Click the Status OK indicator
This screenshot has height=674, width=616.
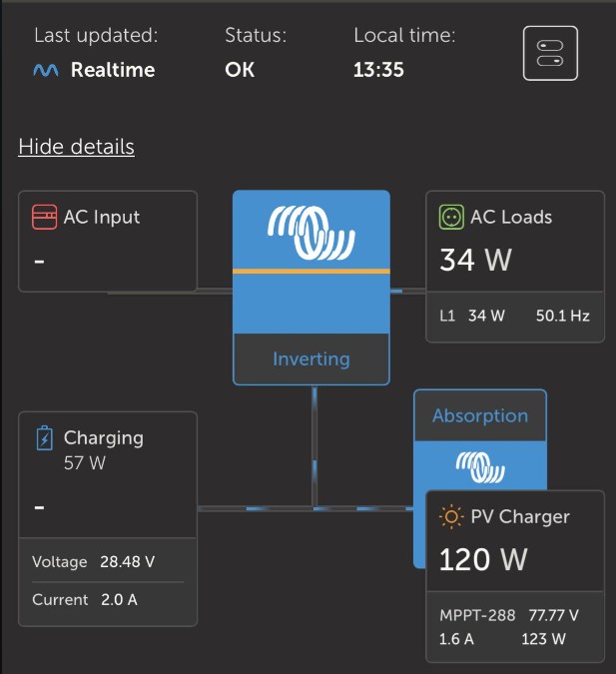pos(240,71)
